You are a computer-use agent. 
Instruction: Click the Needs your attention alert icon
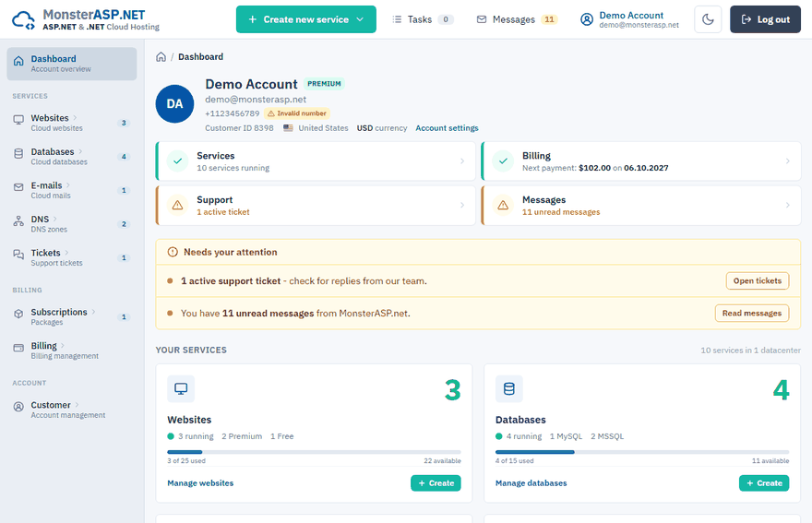pyautogui.click(x=173, y=252)
